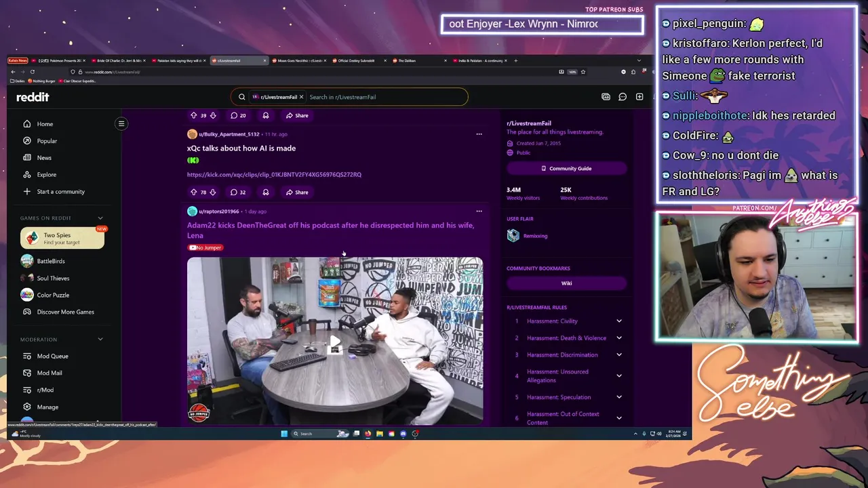Viewport: 868px width, 488px height.
Task: Open the 20 comments on the top post
Action: point(238,115)
